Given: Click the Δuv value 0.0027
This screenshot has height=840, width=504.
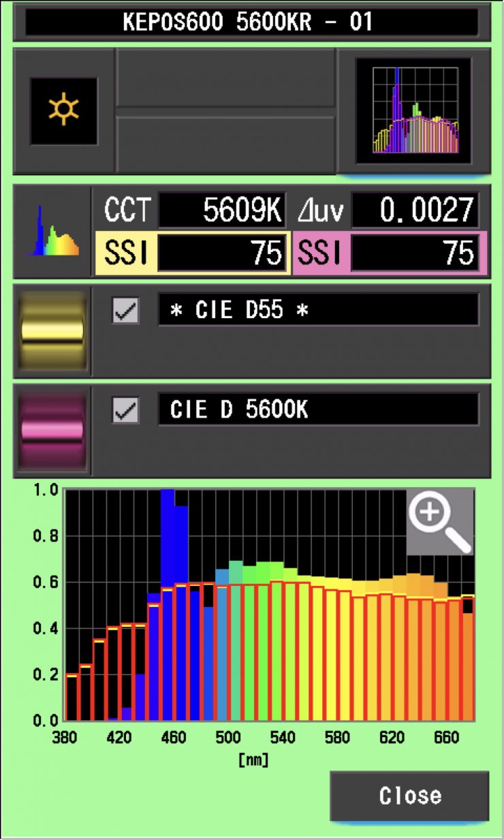Looking at the screenshot, I should (x=415, y=211).
